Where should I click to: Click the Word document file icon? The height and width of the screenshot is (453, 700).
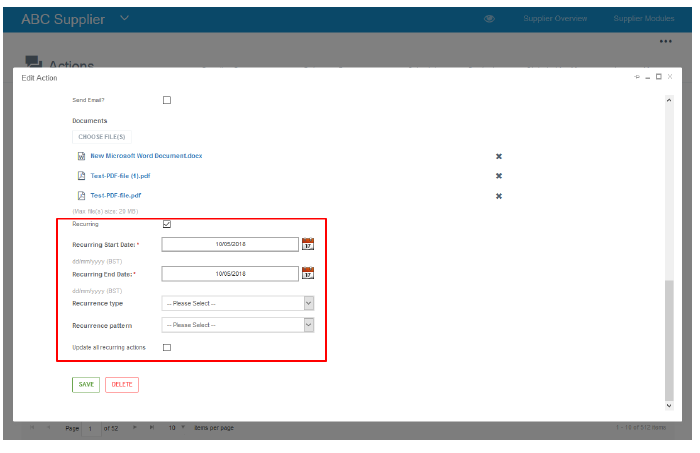coord(81,156)
